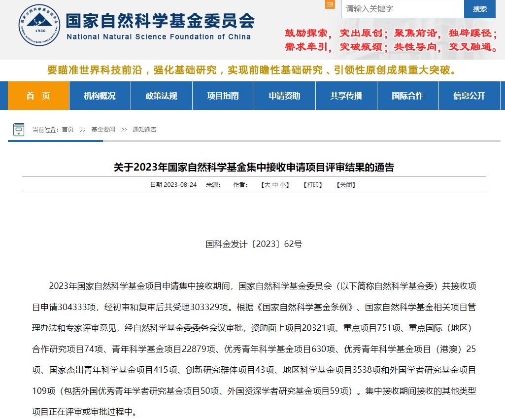
Task: Click the breadcrumb location book icon
Action: point(19,130)
